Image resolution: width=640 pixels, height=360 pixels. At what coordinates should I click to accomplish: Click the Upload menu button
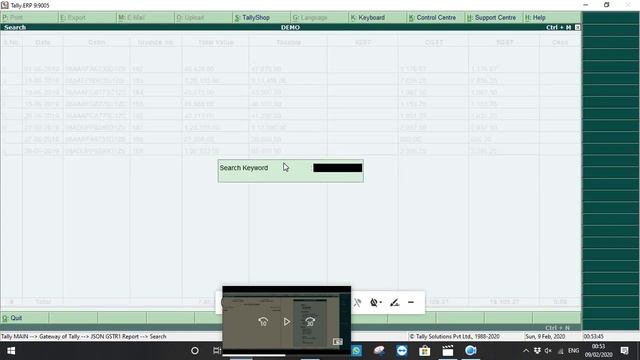tap(203, 18)
